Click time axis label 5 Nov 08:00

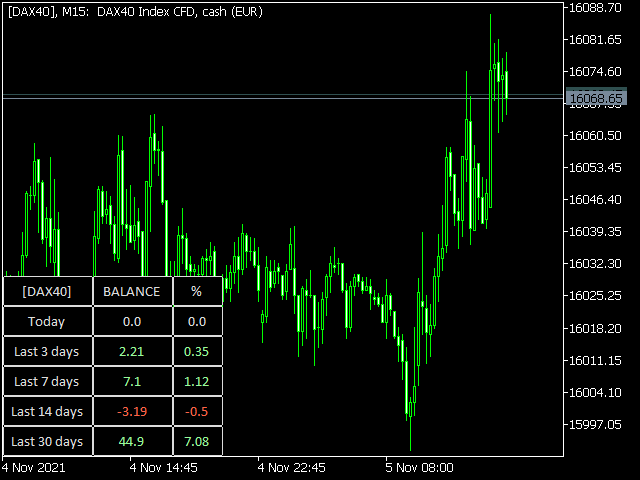pyautogui.click(x=420, y=467)
